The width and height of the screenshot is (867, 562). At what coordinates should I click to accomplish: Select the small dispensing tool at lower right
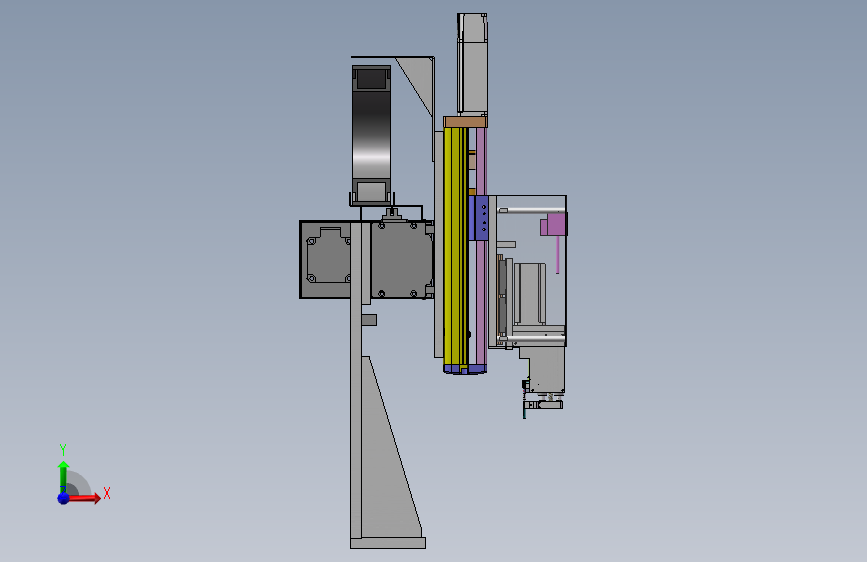[x=543, y=404]
